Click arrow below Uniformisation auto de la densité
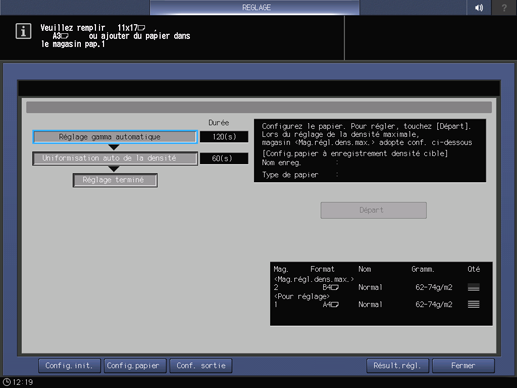This screenshot has width=517, height=388. pos(114,169)
